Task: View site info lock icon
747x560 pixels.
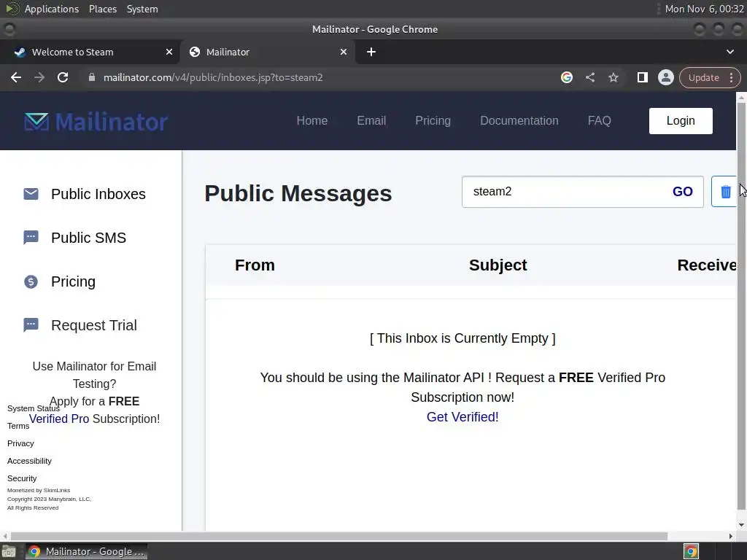Action: tap(92, 77)
